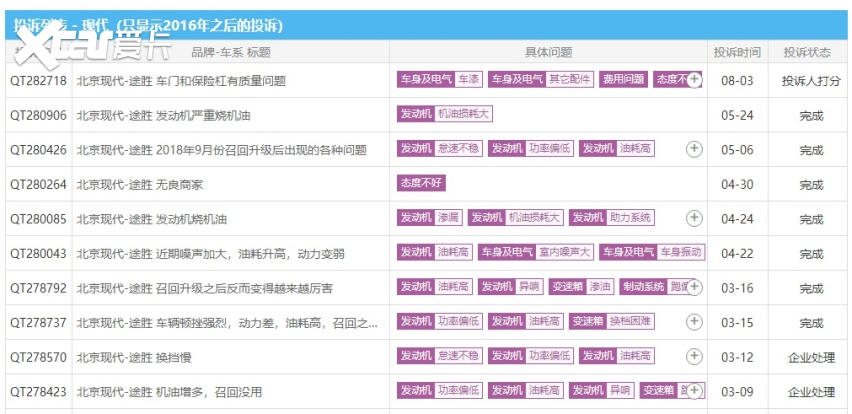Click the XCAR 爱卡 logo watermark
The height and width of the screenshot is (414, 852).
coord(88,47)
